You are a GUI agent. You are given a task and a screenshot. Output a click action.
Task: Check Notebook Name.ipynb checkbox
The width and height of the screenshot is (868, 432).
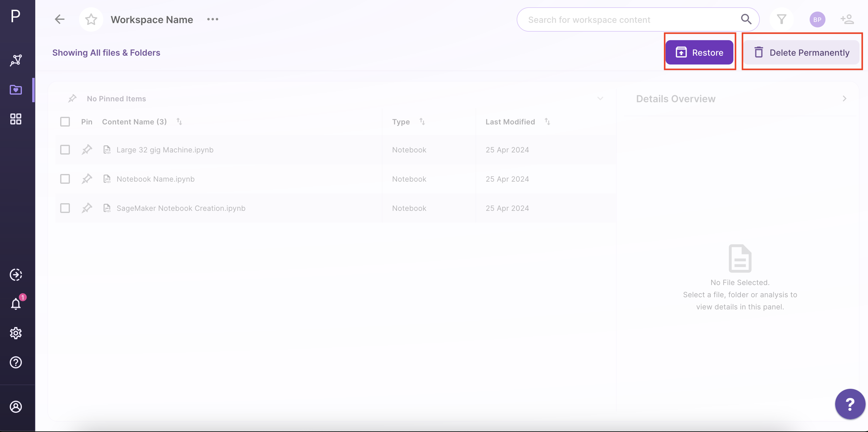pyautogui.click(x=65, y=179)
